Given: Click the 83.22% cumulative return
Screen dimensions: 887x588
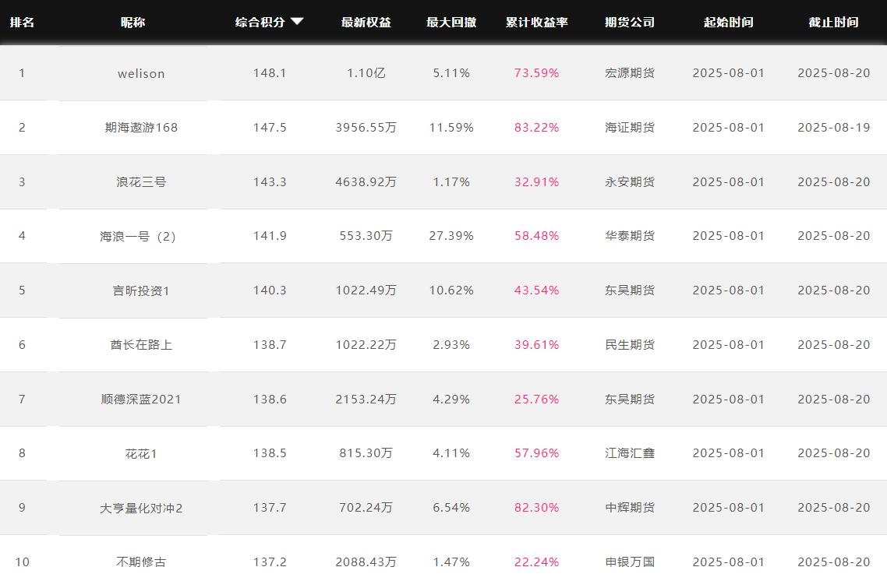Looking at the screenshot, I should click(x=537, y=127).
